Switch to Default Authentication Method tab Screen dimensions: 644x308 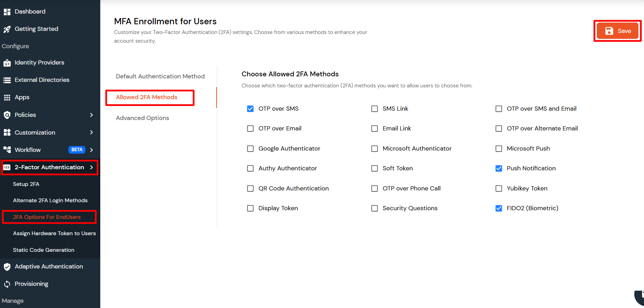pyautogui.click(x=160, y=76)
